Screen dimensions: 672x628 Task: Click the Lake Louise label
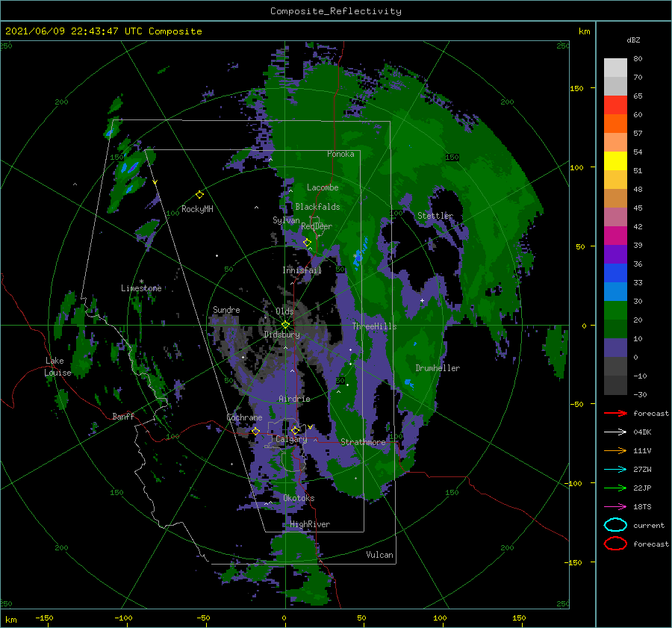point(57,367)
